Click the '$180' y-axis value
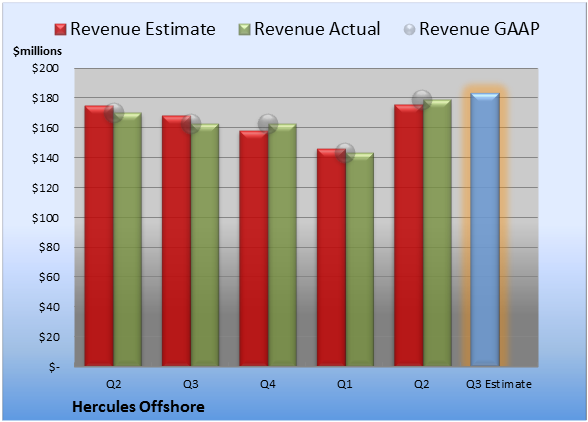The height and width of the screenshot is (422, 588). (45, 98)
